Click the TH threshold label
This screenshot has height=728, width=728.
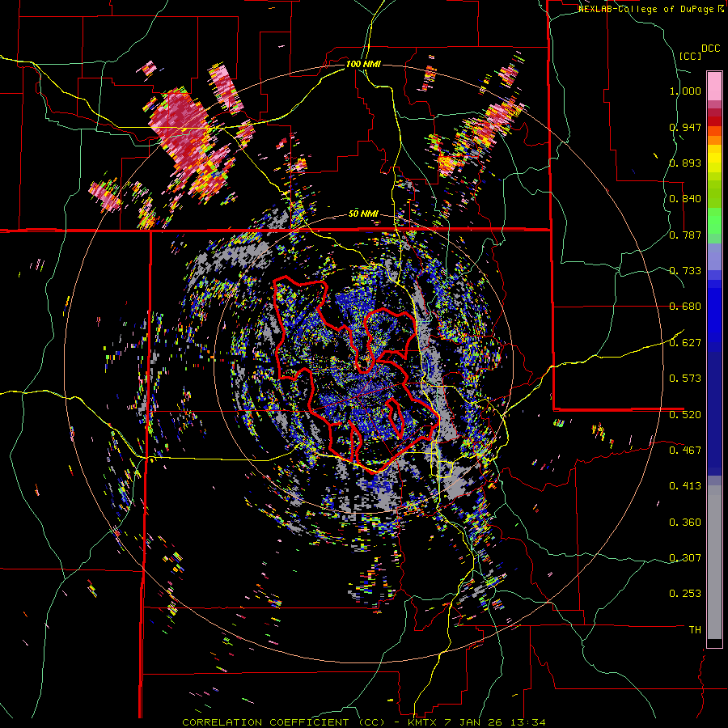tap(695, 630)
